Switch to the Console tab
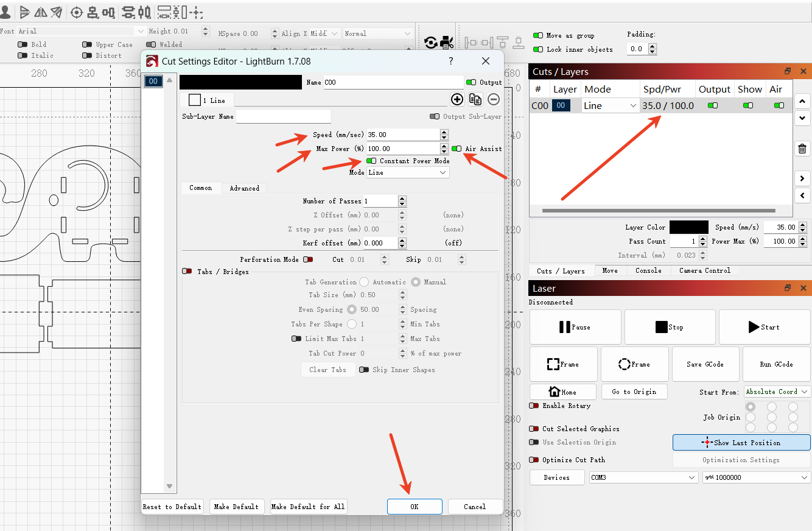This screenshot has height=531, width=812. 648,270
